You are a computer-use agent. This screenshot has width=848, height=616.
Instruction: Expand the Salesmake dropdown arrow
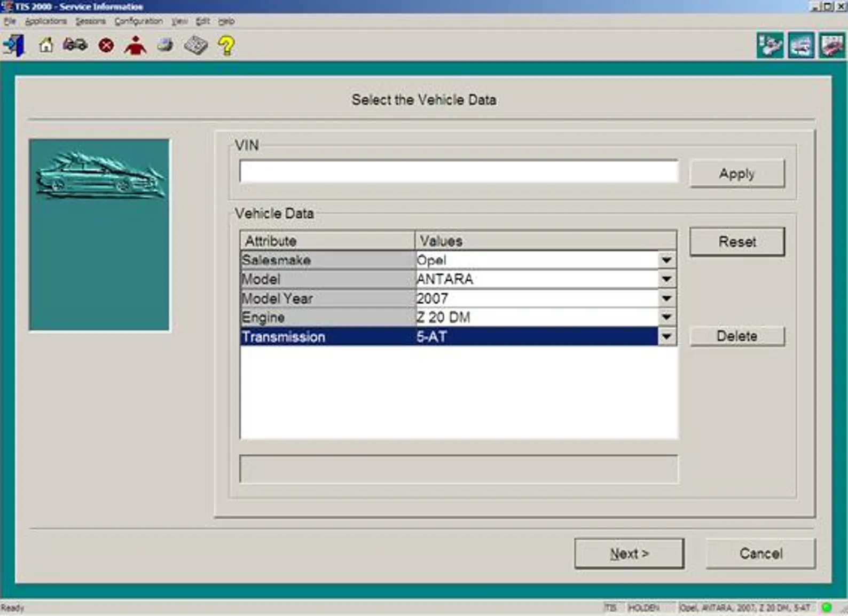[666, 260]
